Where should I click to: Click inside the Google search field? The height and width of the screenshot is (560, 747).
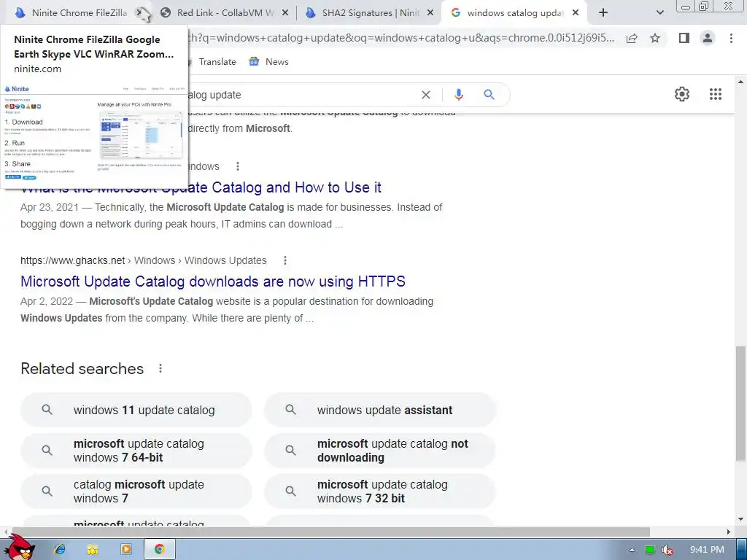tap(300, 95)
